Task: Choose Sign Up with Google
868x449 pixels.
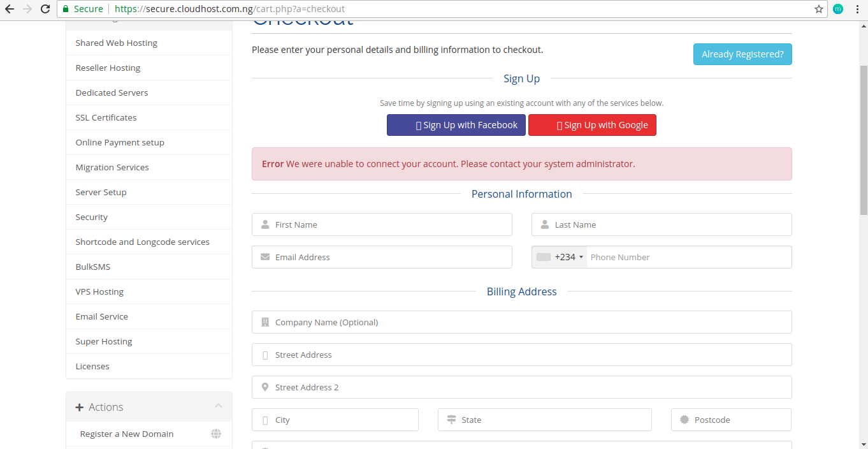Action: pyautogui.click(x=592, y=125)
